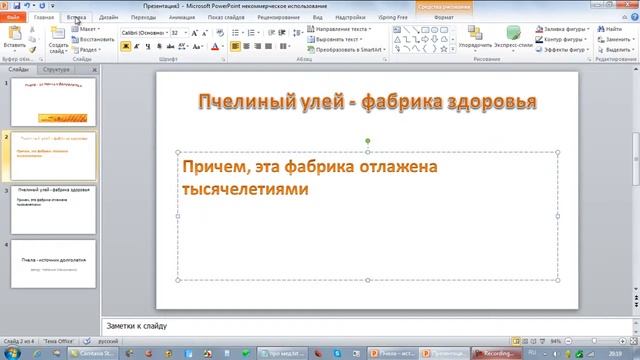Screen dimensions: 640x360
Task: Click Shape Effects (Эффекты фигур) button
Action: (x=562, y=50)
